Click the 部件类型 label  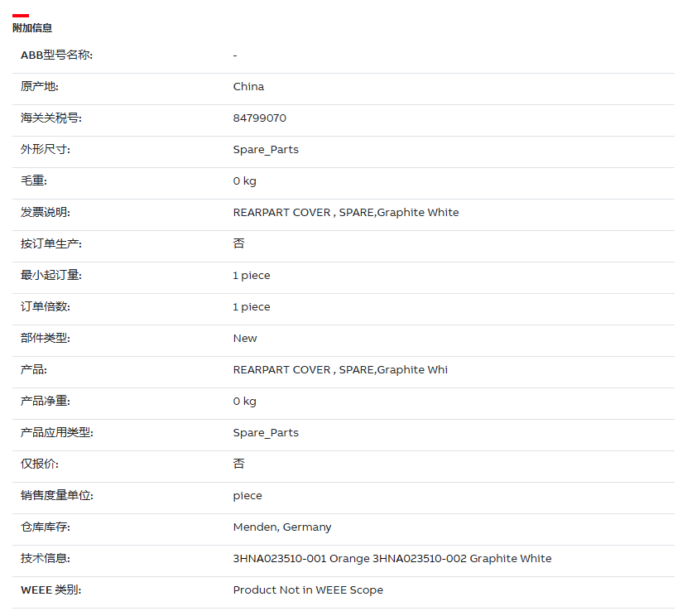click(x=46, y=339)
